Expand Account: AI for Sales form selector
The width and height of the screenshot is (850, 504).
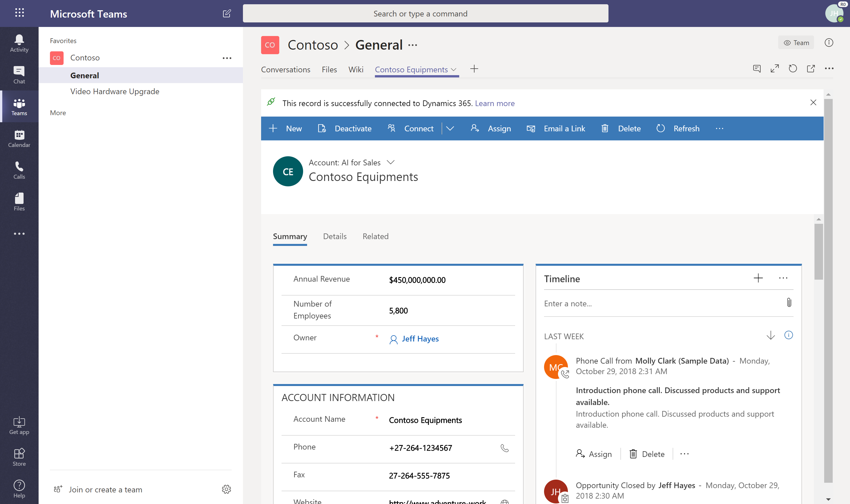(391, 162)
